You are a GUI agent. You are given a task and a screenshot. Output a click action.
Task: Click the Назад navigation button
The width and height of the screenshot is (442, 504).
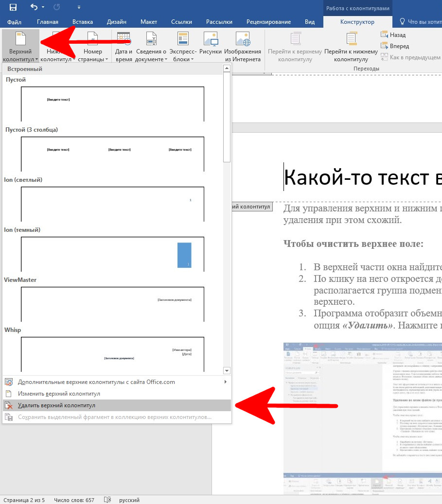[393, 35]
